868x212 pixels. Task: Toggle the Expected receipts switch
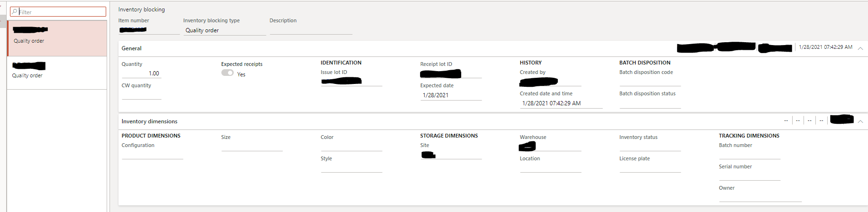pos(228,73)
